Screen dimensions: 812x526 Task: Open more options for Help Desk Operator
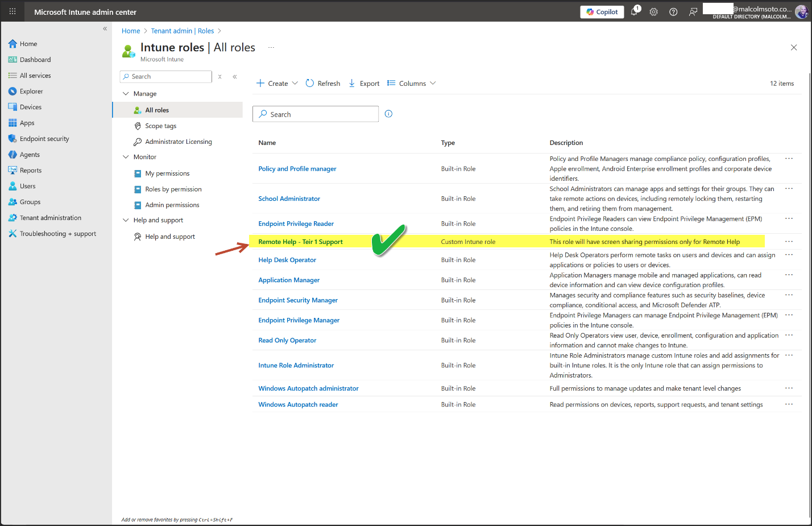pos(789,255)
